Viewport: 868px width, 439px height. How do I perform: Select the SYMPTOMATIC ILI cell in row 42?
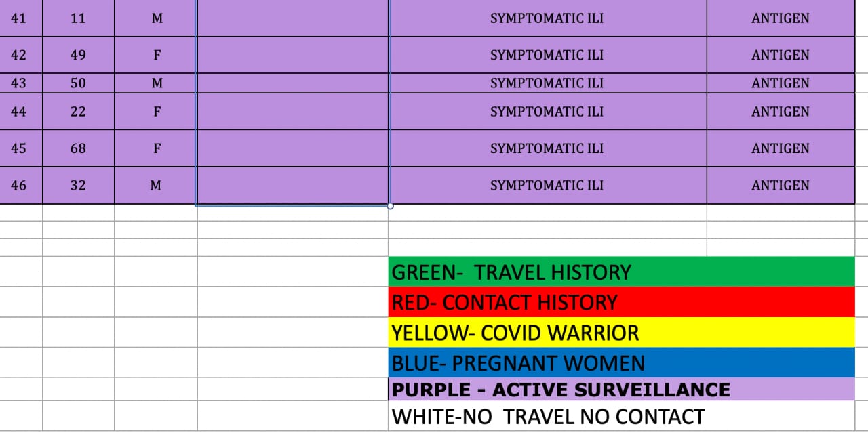pyautogui.click(x=547, y=55)
